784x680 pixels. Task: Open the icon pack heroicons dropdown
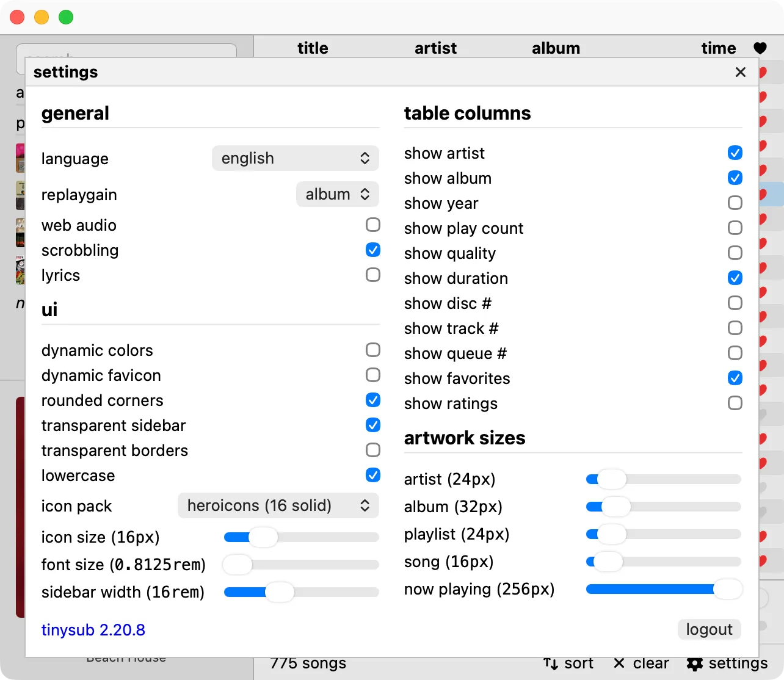click(278, 505)
